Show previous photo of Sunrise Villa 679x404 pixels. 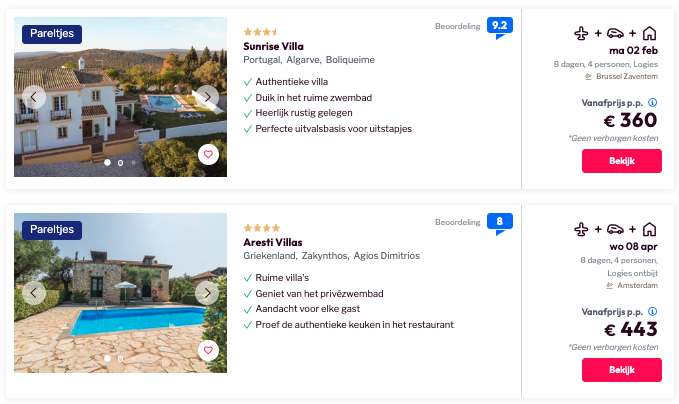coord(35,97)
